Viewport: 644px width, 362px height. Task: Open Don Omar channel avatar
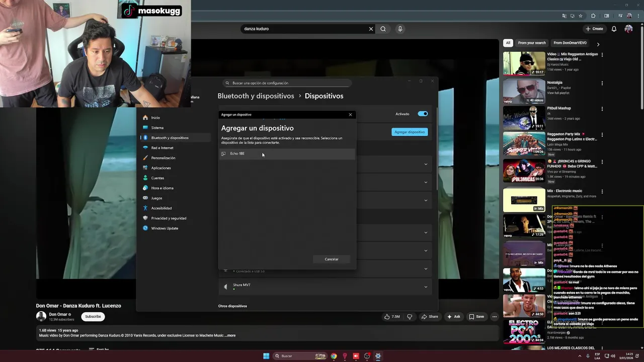(41, 316)
